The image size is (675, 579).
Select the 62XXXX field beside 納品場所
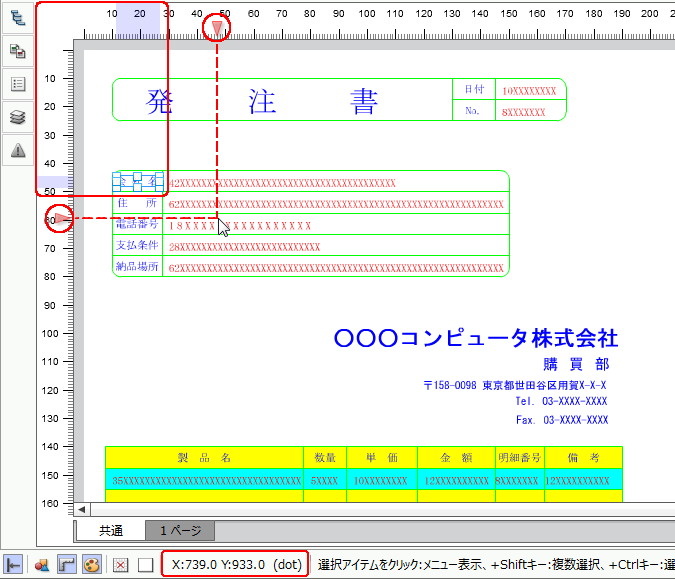336,268
